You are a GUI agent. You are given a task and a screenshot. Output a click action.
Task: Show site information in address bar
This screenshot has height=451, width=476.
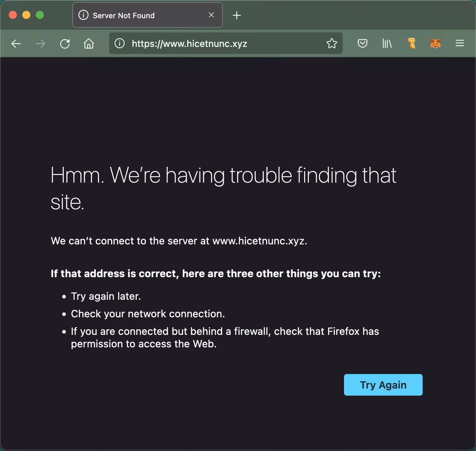point(120,43)
